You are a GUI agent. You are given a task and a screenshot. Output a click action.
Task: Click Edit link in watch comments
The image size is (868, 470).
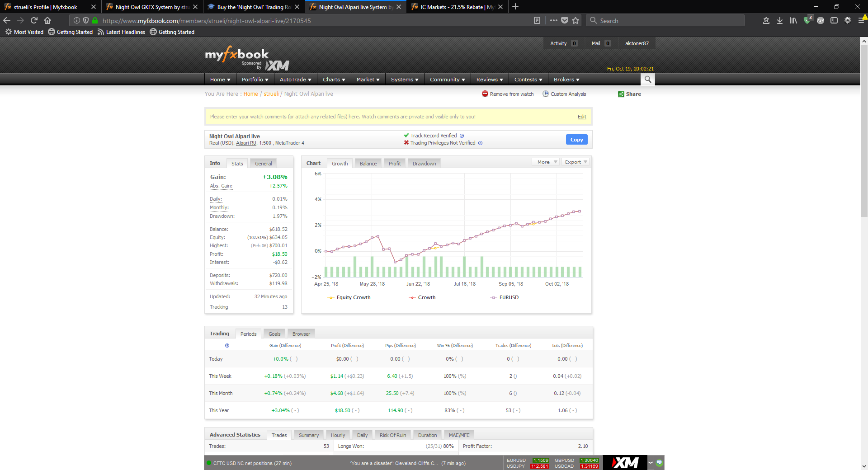click(582, 117)
